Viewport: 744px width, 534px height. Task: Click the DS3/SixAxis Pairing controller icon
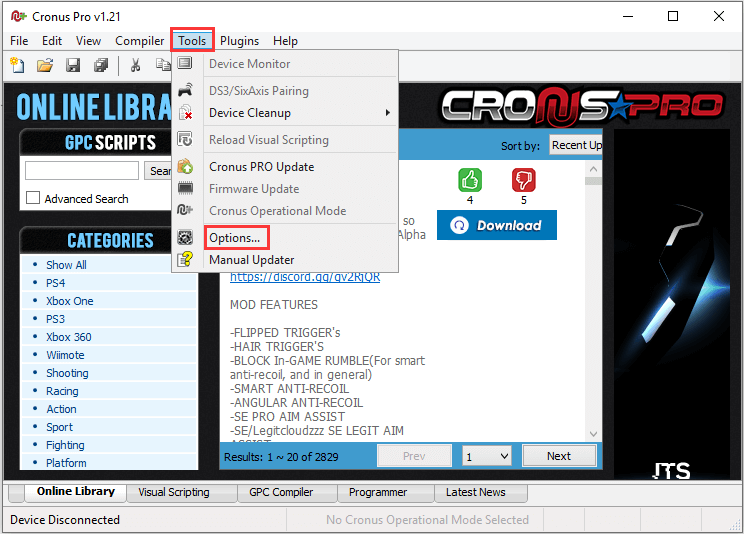[x=186, y=90]
